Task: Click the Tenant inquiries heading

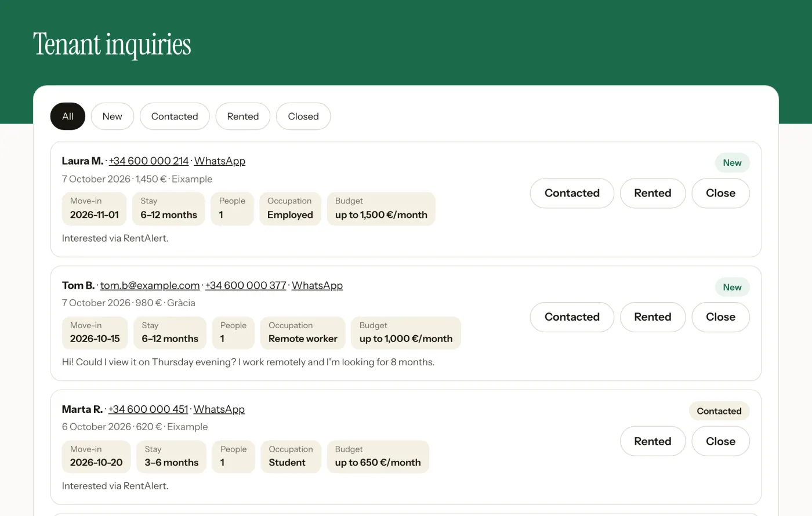Action: point(112,45)
